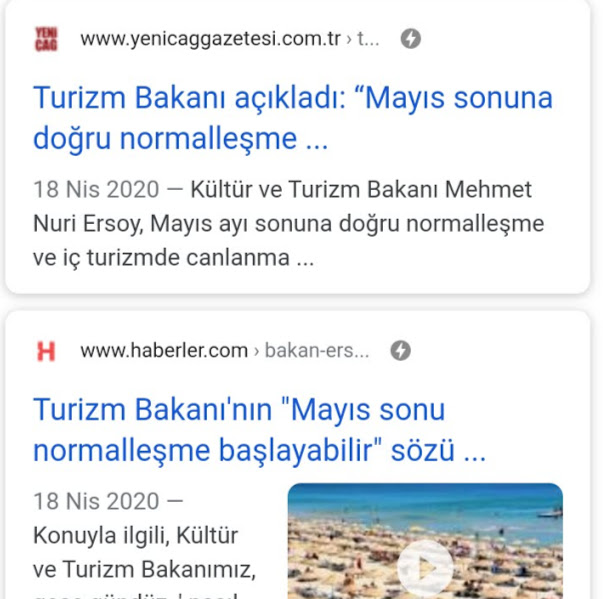
Task: Open the www.haberler.com URL breadcrumb
Action: (x=164, y=351)
